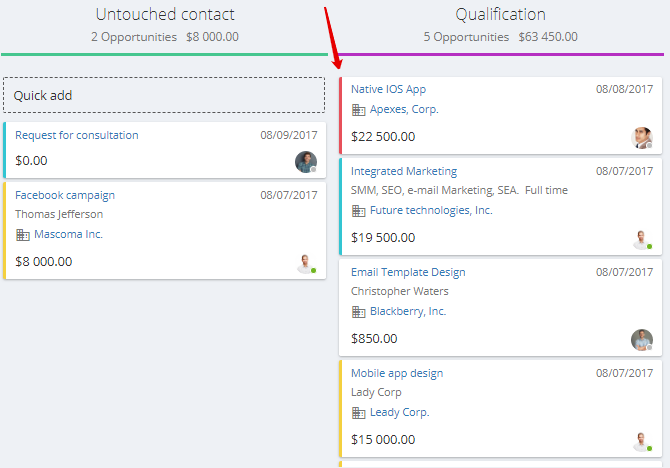670x468 pixels.
Task: Click the building icon beside Leady Corp.
Action: click(358, 412)
